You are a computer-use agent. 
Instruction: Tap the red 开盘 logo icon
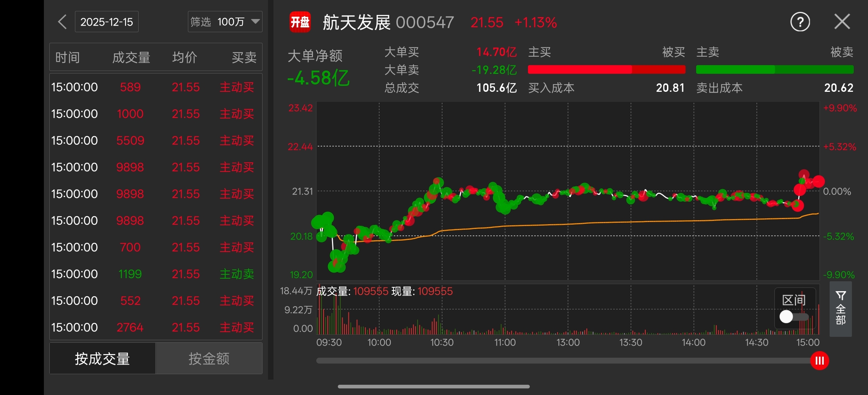tap(300, 22)
